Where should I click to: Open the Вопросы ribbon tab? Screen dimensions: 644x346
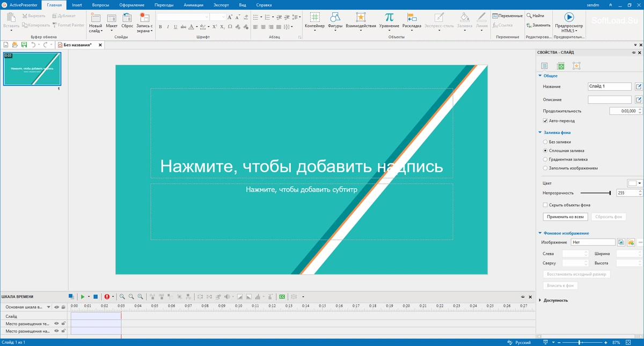tap(100, 4)
